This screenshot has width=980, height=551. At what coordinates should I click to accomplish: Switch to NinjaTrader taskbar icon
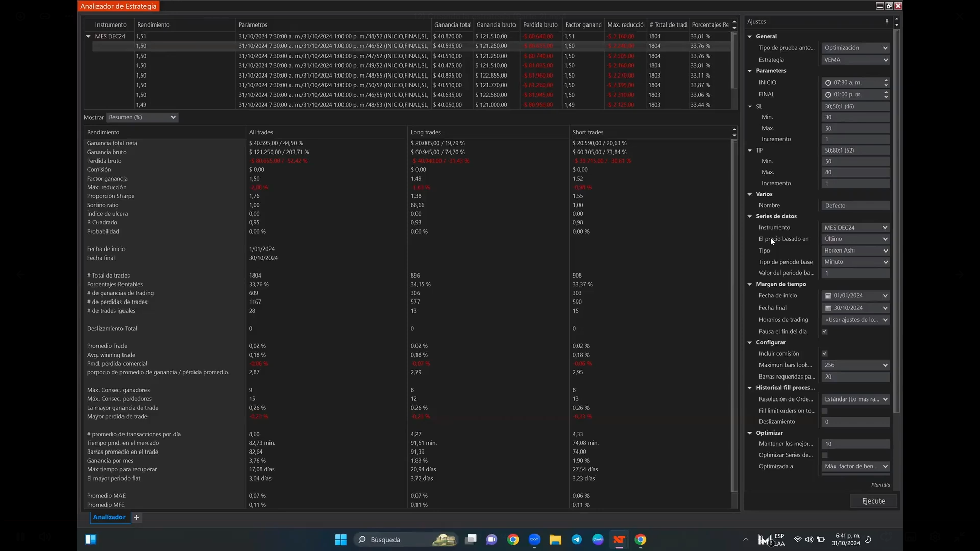tap(619, 539)
